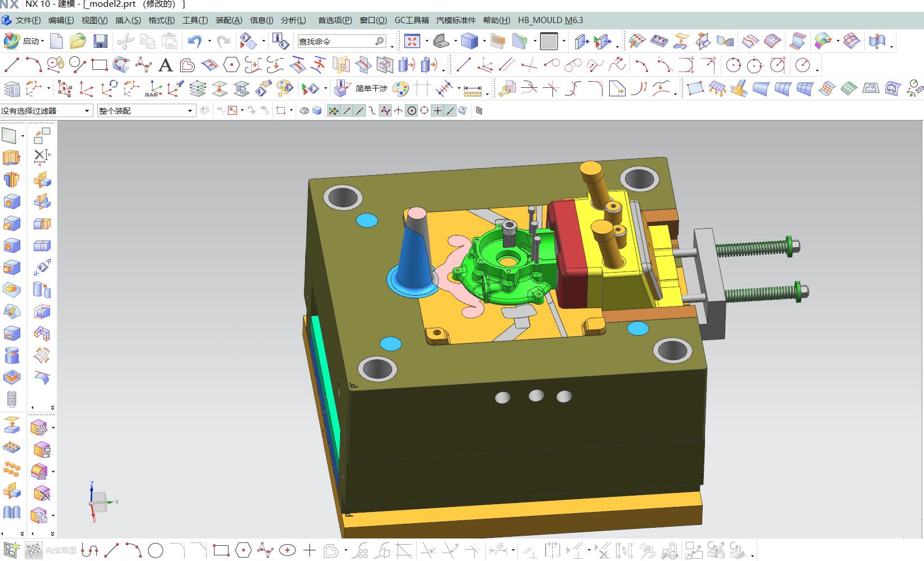
Task: Toggle the Quadrant Point snap option
Action: click(425, 111)
